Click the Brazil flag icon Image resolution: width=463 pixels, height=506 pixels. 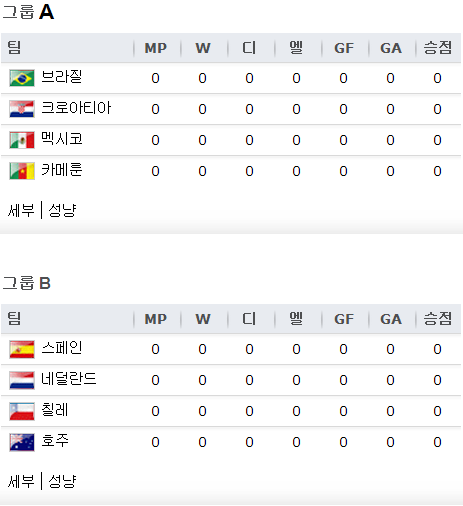22,78
